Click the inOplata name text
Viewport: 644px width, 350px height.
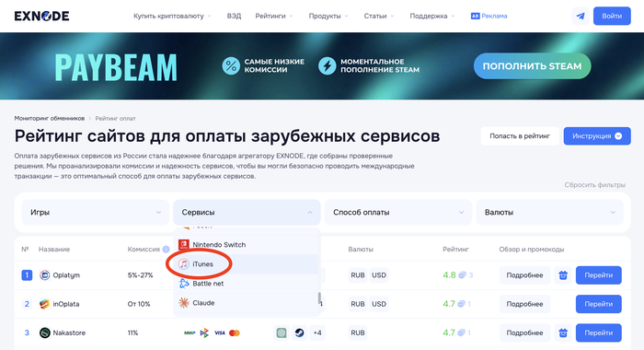(x=65, y=304)
